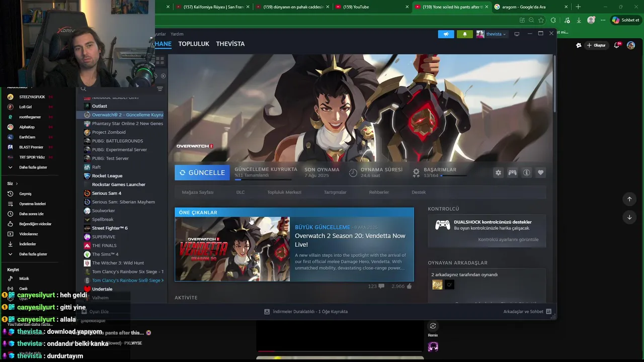The width and height of the screenshot is (644, 362).
Task: Open 'Overwatch 2 Season 20: Vendetta Now Live!' headline
Action: [x=350, y=240]
